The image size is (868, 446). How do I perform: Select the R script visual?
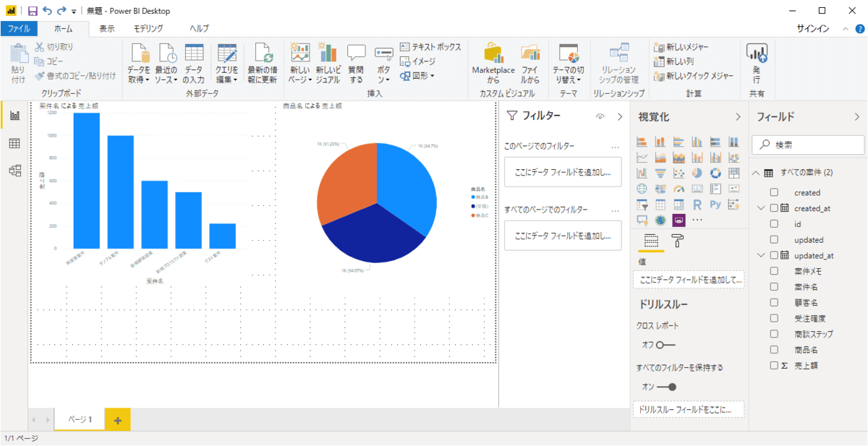click(x=697, y=205)
